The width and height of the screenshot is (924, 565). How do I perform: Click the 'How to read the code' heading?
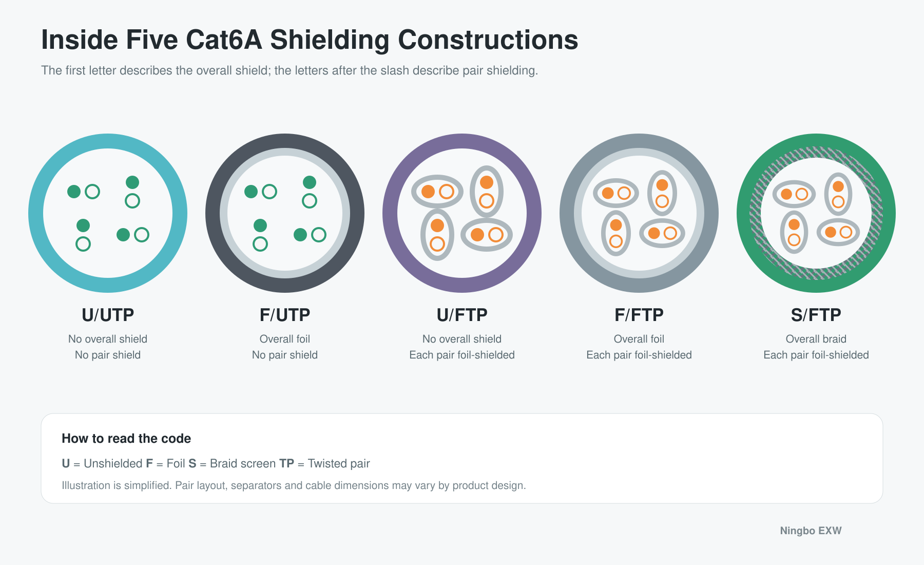point(126,438)
